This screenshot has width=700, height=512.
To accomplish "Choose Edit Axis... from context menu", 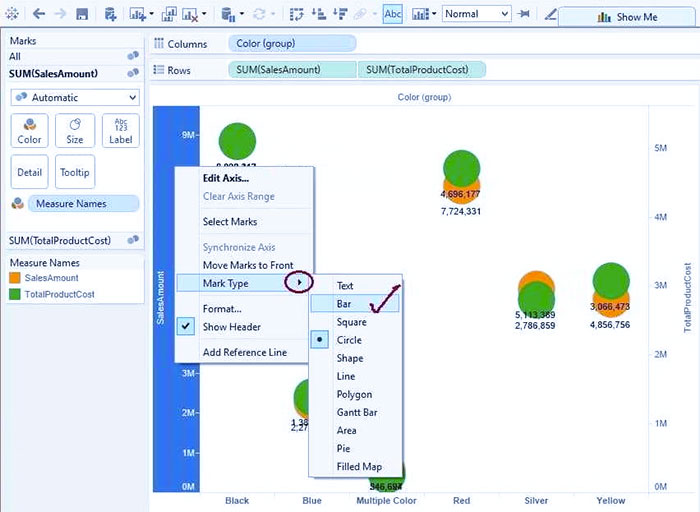I will pyautogui.click(x=244, y=178).
